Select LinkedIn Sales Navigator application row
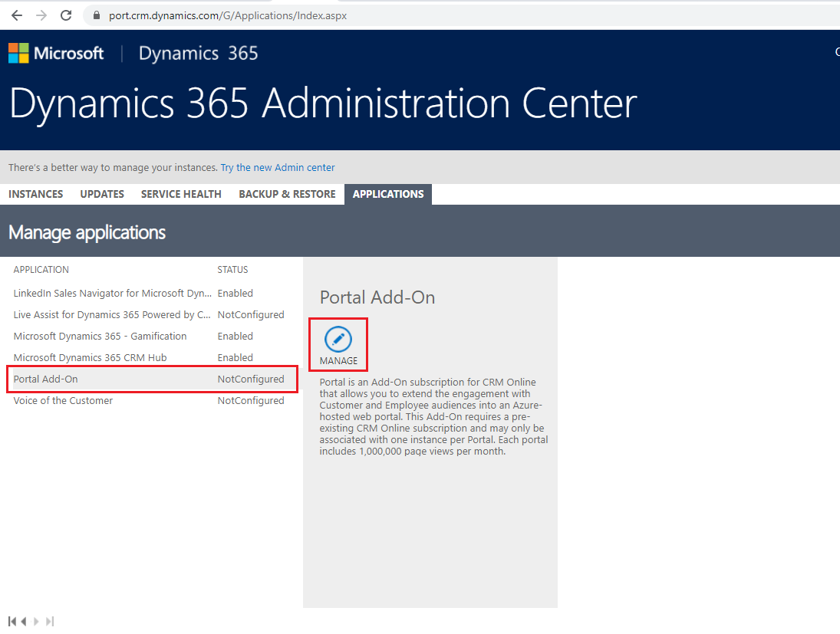 point(153,294)
